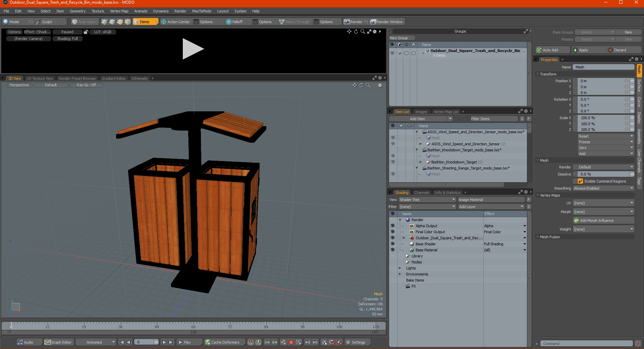Screen dimensions: 644x349
Task: Switch to the Channels tab
Action: pyautogui.click(x=422, y=193)
